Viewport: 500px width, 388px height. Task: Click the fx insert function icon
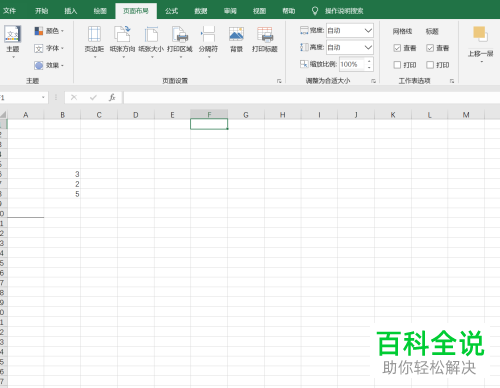pyautogui.click(x=112, y=97)
